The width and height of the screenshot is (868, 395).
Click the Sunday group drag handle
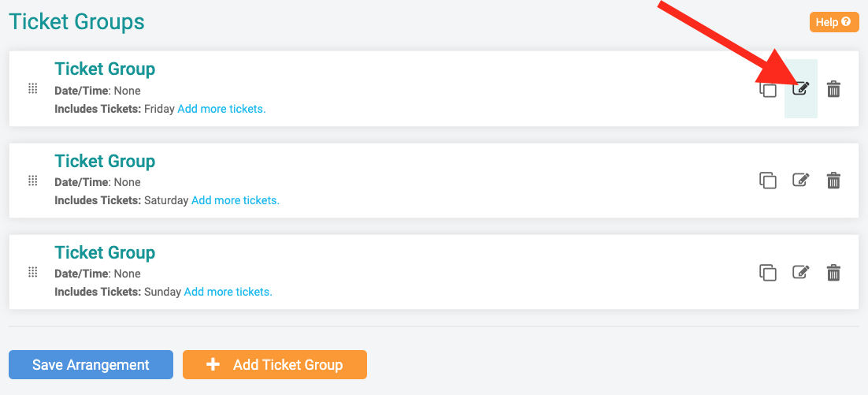tap(32, 272)
